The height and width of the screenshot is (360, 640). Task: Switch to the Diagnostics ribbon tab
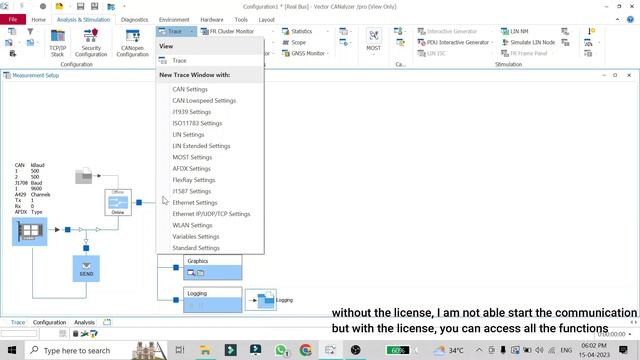(134, 19)
